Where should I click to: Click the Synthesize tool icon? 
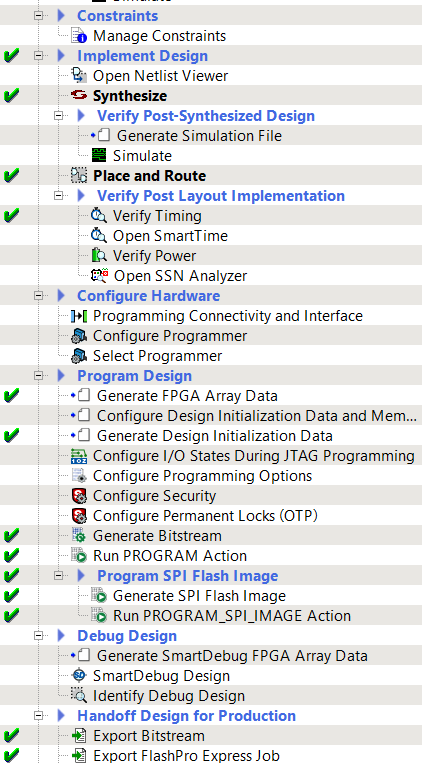click(78, 95)
